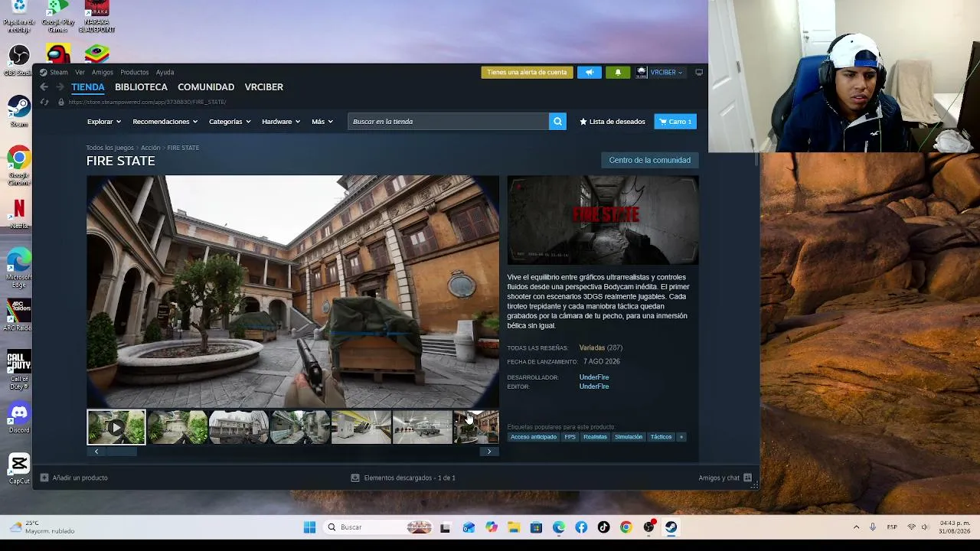The height and width of the screenshot is (551, 980).
Task: Reload the Steam store page
Action: click(x=44, y=102)
